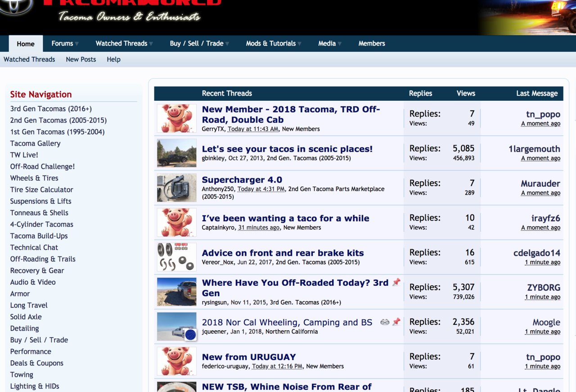
Task: Open Tacoma Build-Ups sidebar link
Action: coord(39,236)
